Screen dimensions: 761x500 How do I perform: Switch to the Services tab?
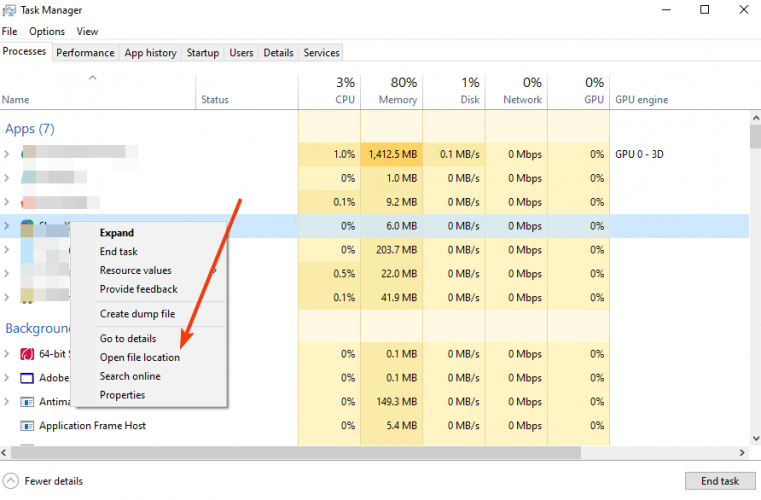(321, 52)
